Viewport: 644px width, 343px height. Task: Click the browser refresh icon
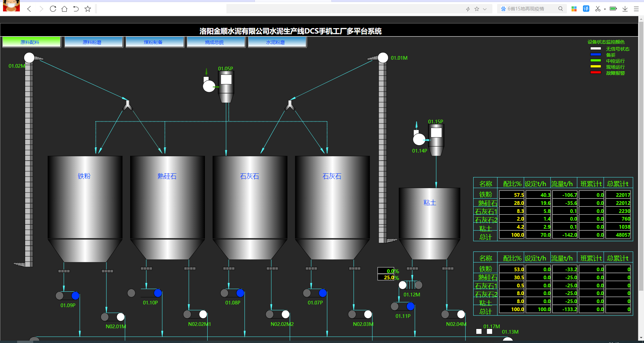tap(53, 9)
